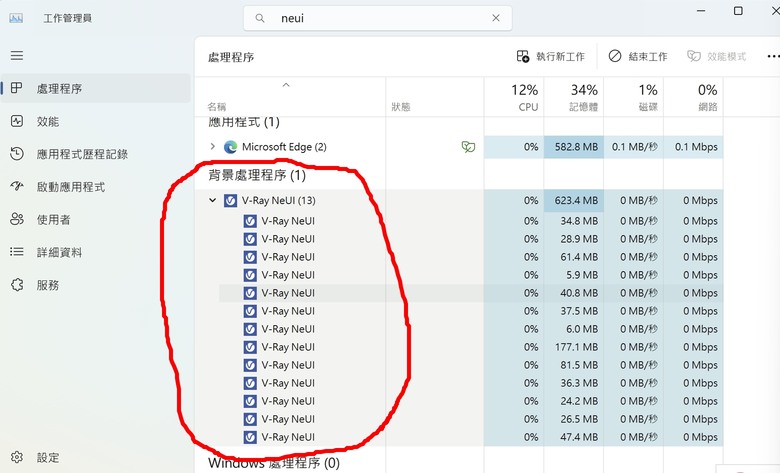Collapse the V-Ray NeUI (13) group
Viewport: 780px width, 473px height.
(x=212, y=200)
